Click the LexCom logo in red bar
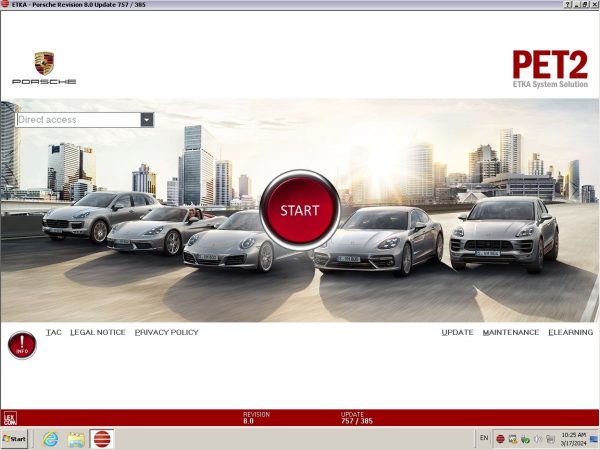The width and height of the screenshot is (600, 450). point(10,418)
